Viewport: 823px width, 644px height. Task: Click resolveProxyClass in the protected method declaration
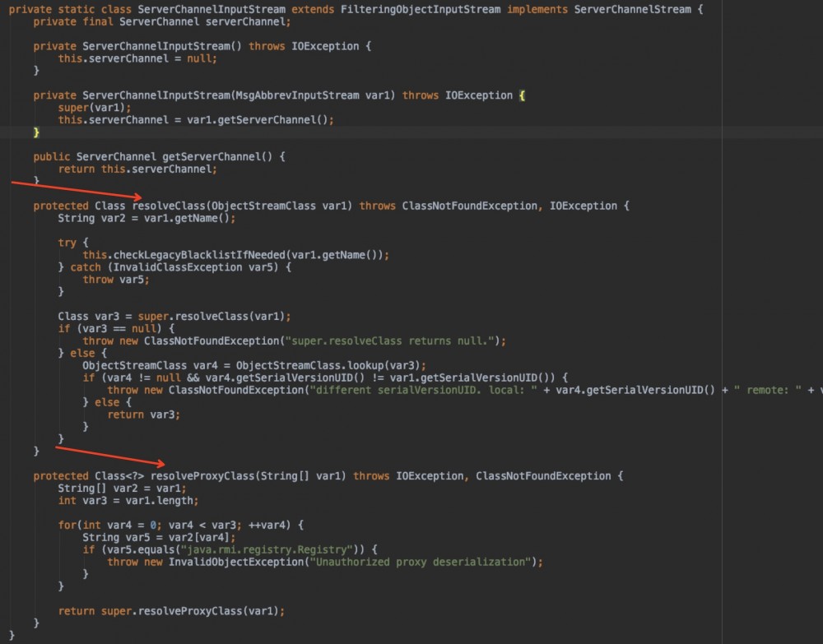[202, 476]
